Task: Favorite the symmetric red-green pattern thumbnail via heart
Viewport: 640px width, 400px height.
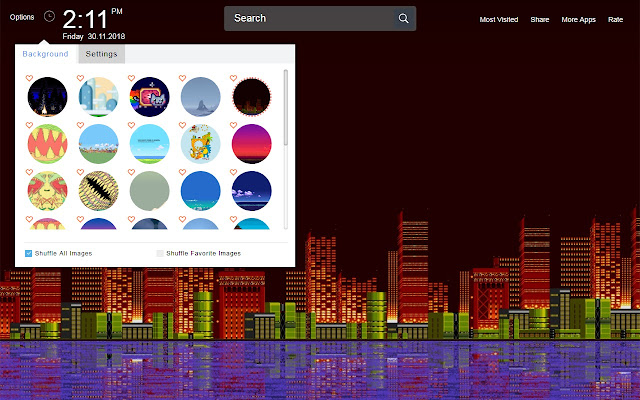Action: pyautogui.click(x=29, y=172)
